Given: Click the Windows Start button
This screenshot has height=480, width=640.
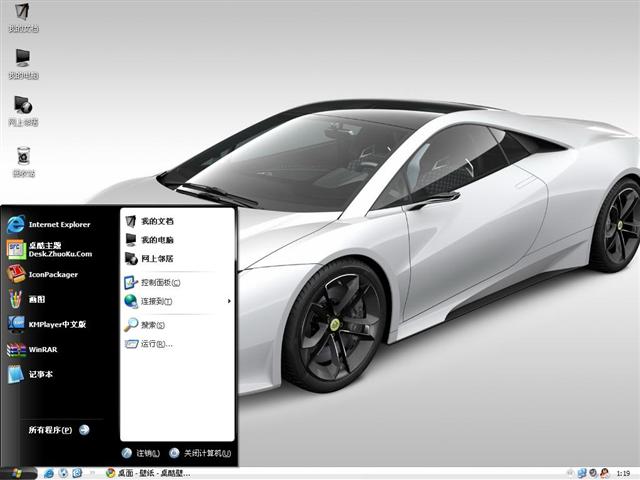Looking at the screenshot, I should (x=18, y=473).
